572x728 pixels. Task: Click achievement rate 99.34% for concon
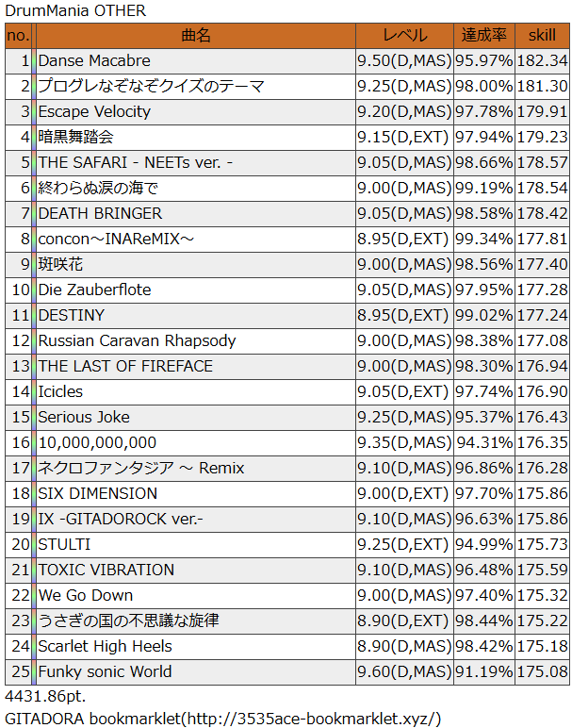[x=483, y=240]
